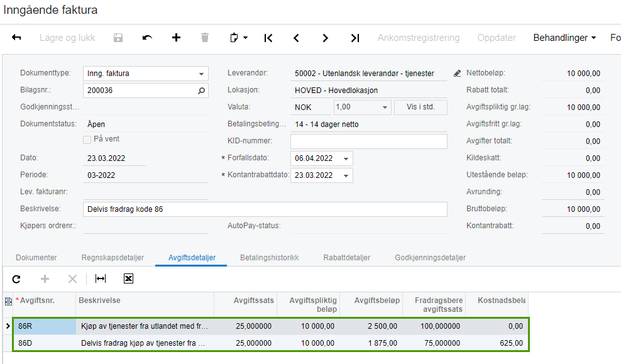Open the Behandlinger dropdown menu
The image size is (621, 364).
click(564, 38)
